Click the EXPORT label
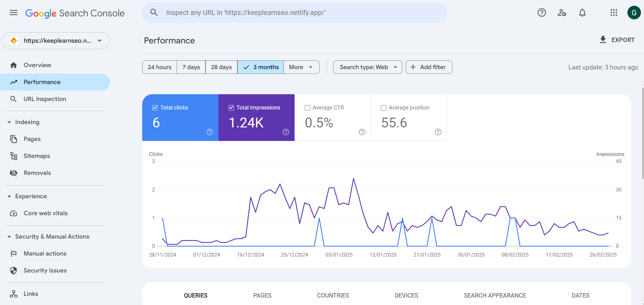This screenshot has height=305, width=644. tap(623, 40)
